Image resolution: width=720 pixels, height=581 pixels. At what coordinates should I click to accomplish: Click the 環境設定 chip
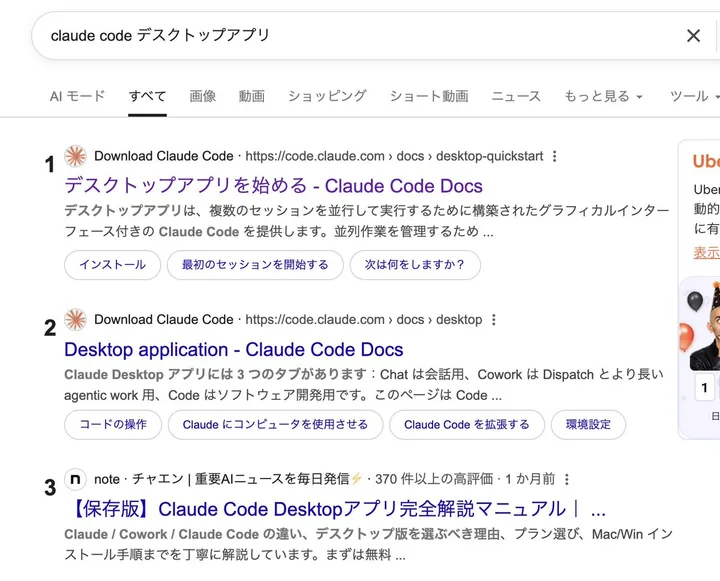click(x=588, y=424)
